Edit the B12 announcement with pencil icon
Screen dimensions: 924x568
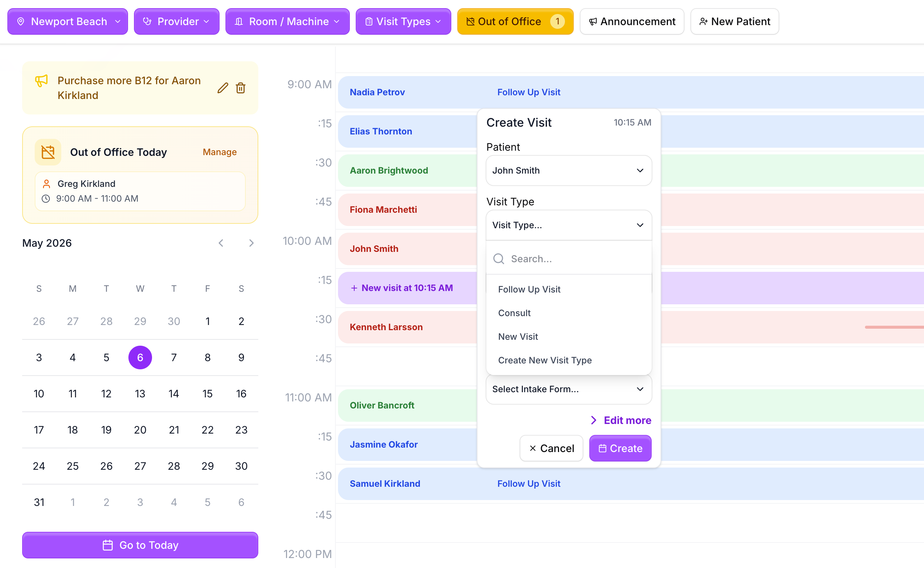tap(223, 88)
